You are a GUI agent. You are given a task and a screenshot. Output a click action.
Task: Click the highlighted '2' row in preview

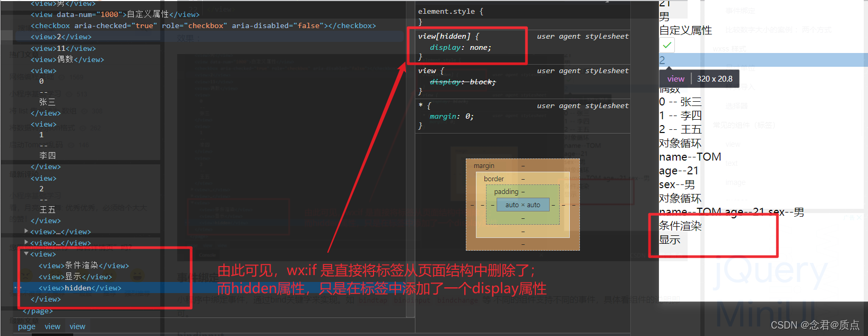(763, 60)
